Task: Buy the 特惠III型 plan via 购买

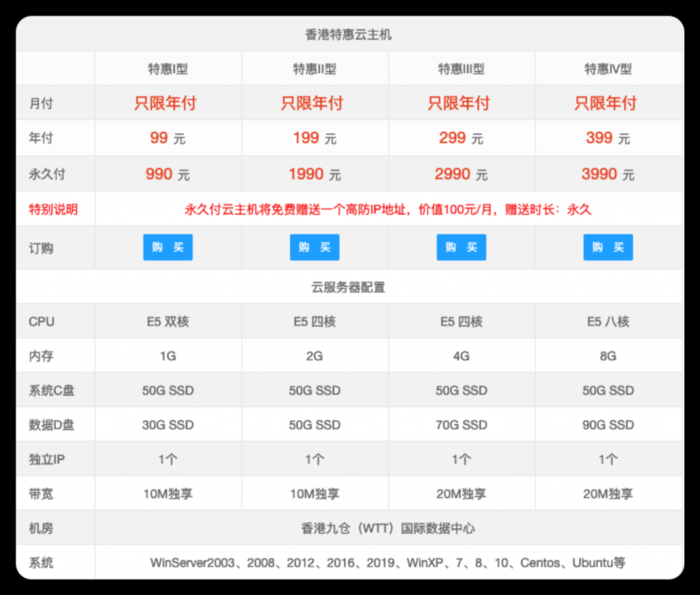Action: 461,247
